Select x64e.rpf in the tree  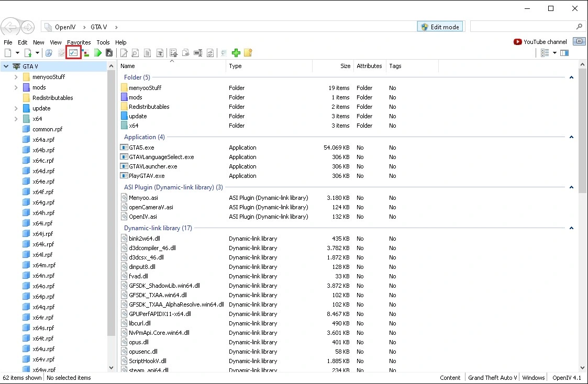click(x=43, y=182)
